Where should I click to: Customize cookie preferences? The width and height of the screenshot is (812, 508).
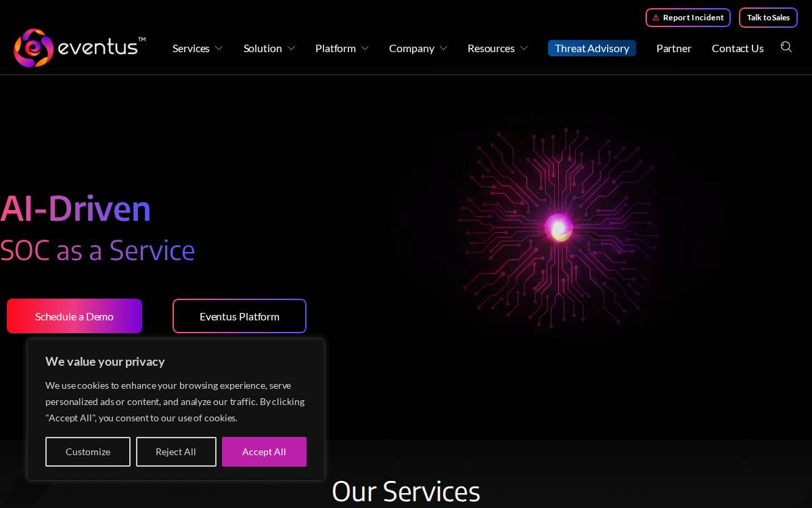pyautogui.click(x=88, y=452)
